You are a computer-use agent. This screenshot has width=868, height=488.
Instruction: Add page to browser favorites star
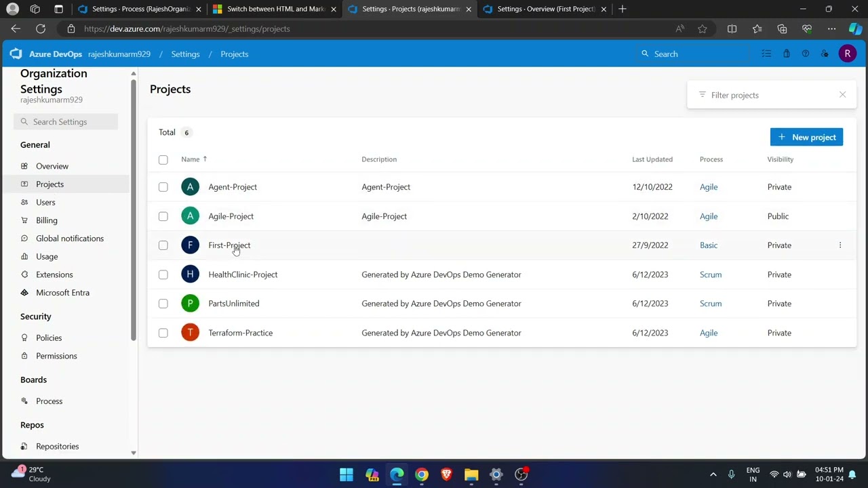(703, 28)
